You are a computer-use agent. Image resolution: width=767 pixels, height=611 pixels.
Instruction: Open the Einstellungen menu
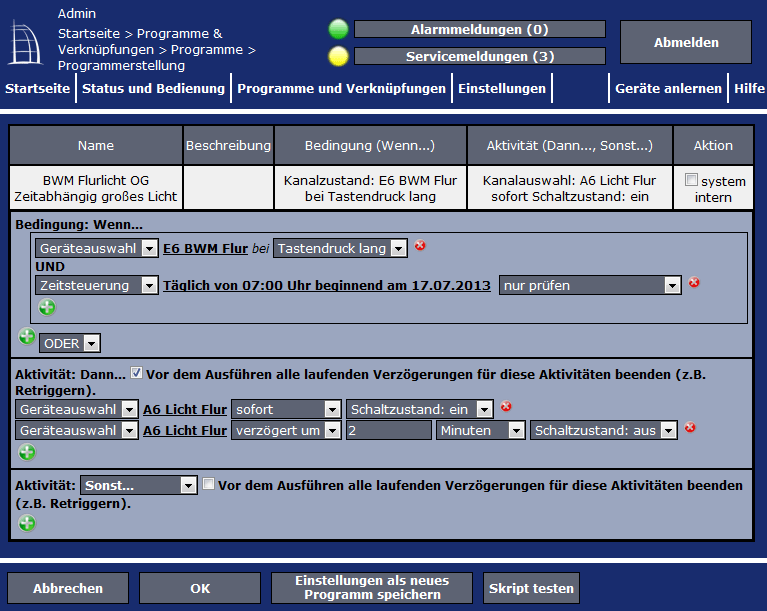(x=502, y=88)
